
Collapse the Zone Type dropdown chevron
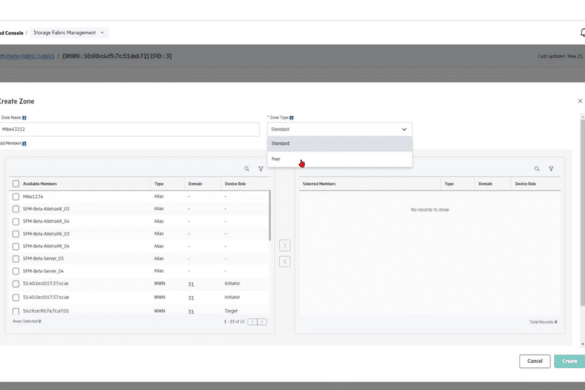pos(404,129)
